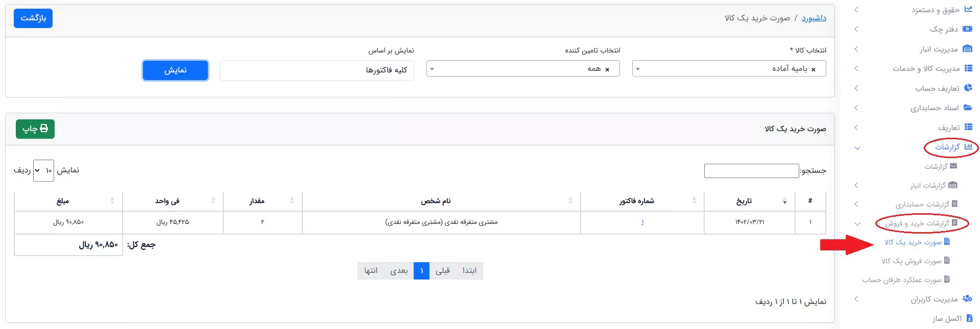
Task: Open گزارشات حسابداری submenu
Action: [x=922, y=204]
